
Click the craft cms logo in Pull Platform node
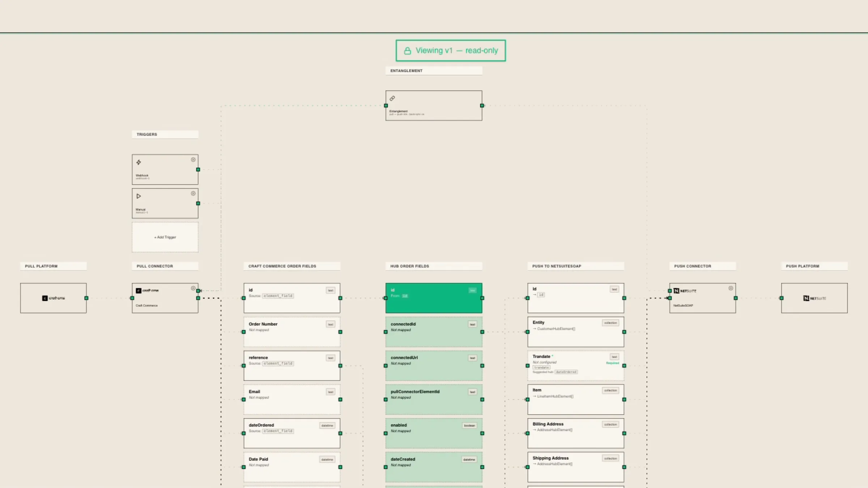tap(54, 298)
